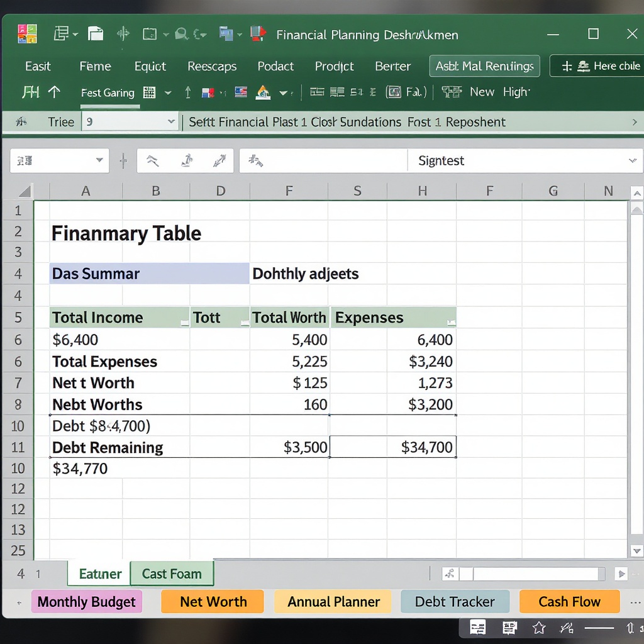Click the Fal. boxed icon in ribbon
Screen dimensions: 644x644
coord(406,92)
